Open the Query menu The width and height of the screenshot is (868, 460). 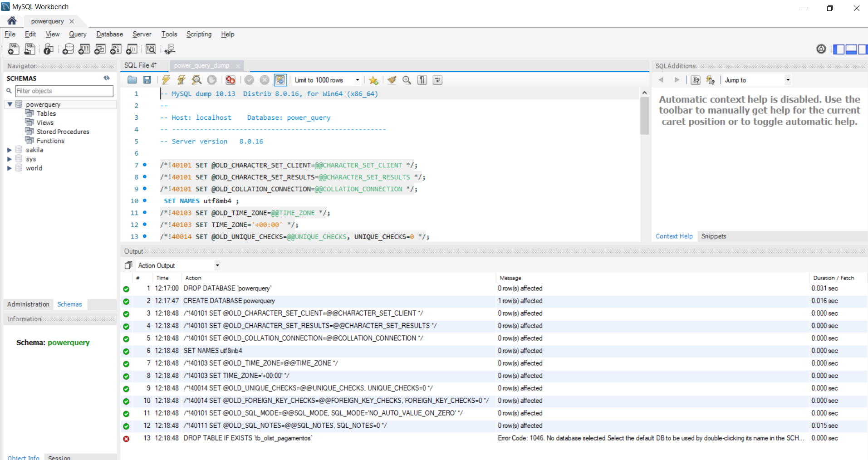click(x=78, y=34)
